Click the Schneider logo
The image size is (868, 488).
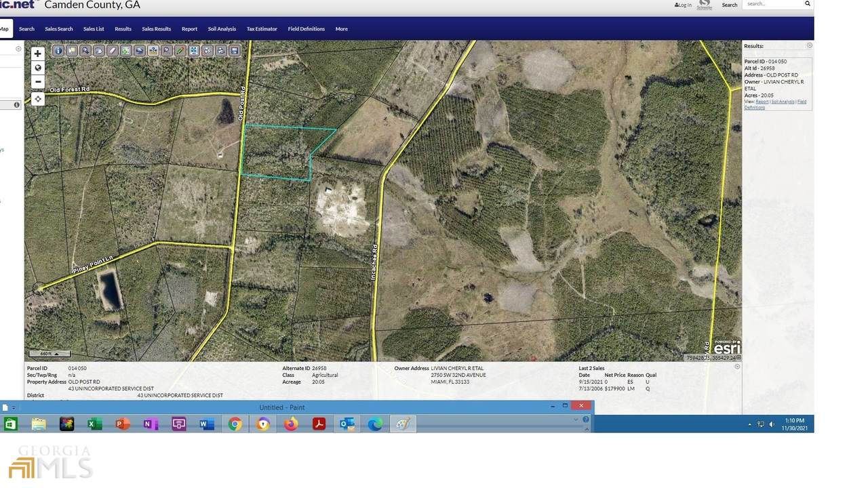(x=705, y=5)
